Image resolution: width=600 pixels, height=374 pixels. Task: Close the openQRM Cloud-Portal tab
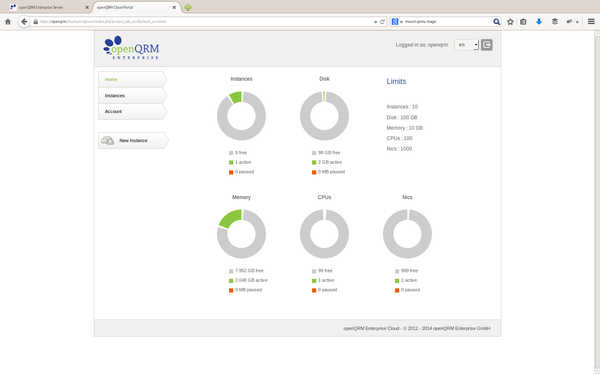pos(174,7)
